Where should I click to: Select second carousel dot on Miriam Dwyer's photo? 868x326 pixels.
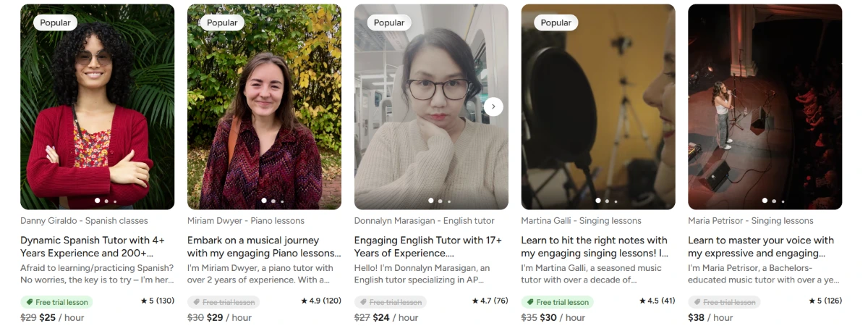(273, 201)
